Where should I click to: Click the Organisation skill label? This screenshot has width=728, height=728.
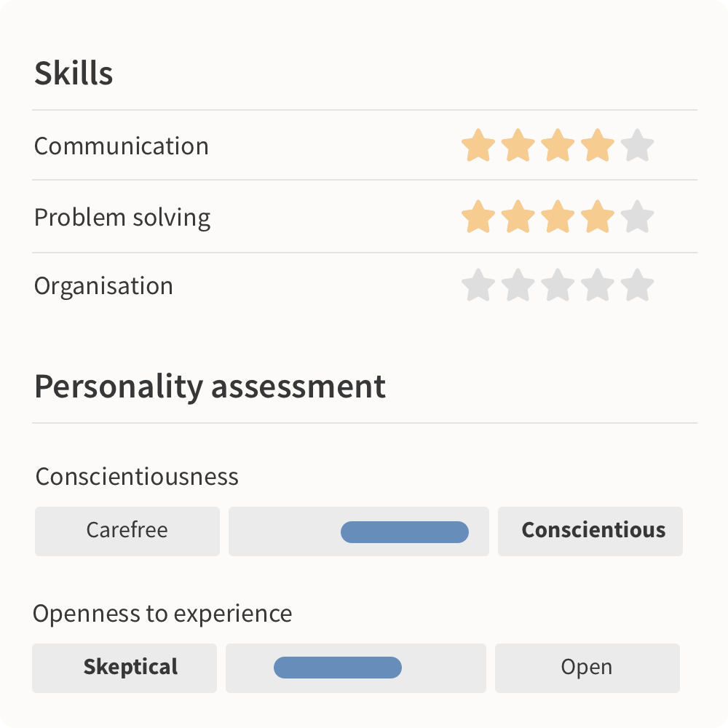coord(103,286)
